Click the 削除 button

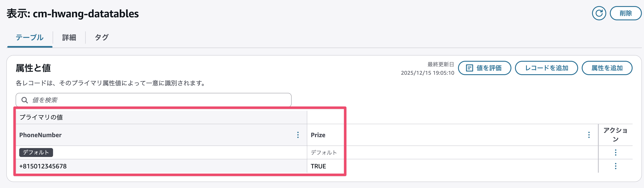625,13
